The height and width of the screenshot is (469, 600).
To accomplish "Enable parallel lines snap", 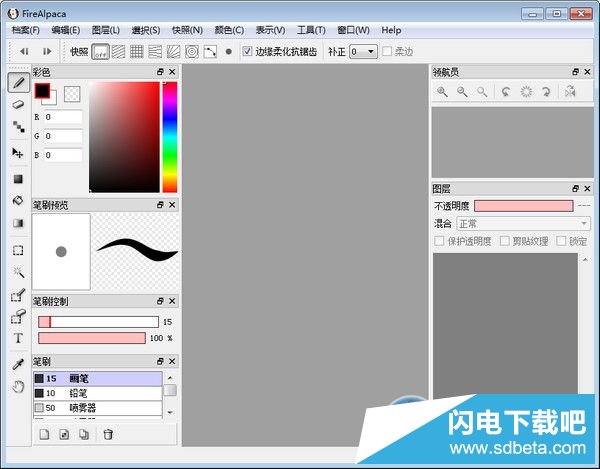I will 119,52.
